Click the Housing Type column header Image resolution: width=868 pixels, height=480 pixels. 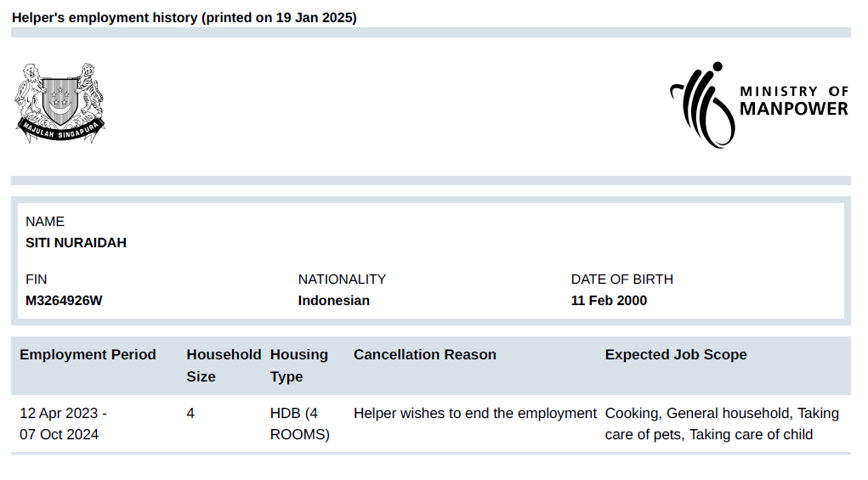pyautogui.click(x=298, y=365)
